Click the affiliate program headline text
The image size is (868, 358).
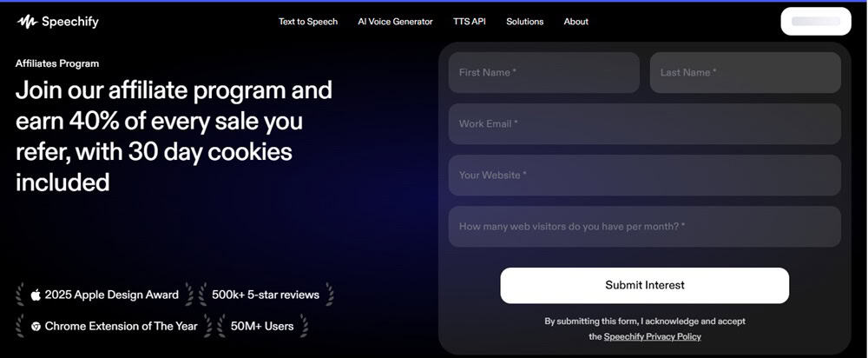(x=174, y=136)
